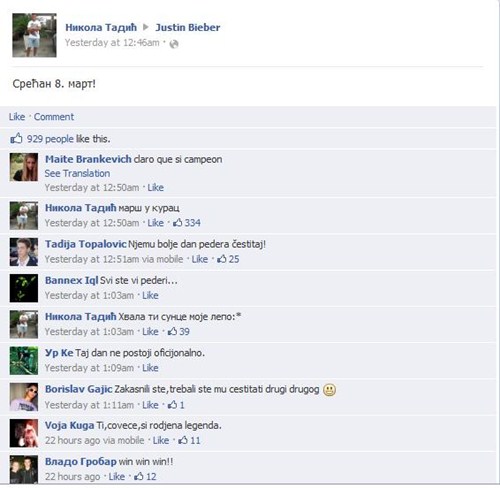Click the smiley emoticon in Borislav Gajic's comment
The image size is (500, 488).
[x=329, y=390]
